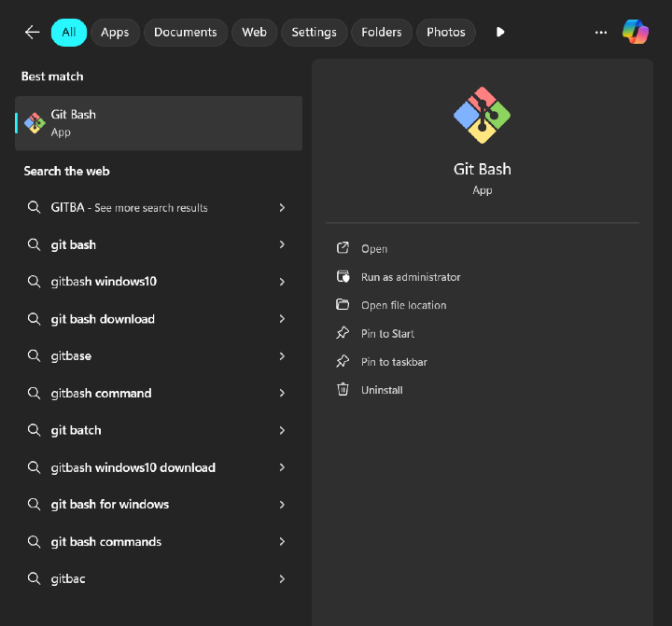This screenshot has width=672, height=626.
Task: Expand the 'git bash download' suggestion chevron
Action: [282, 319]
